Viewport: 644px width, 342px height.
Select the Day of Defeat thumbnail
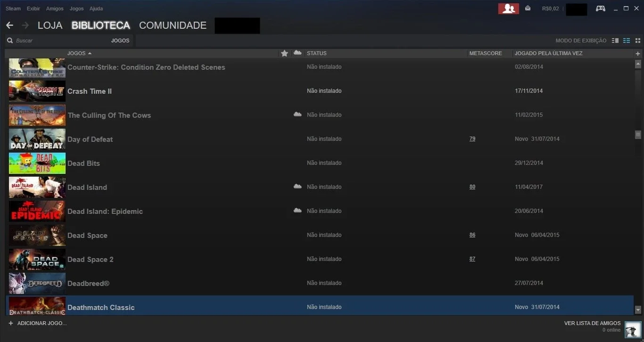click(37, 139)
